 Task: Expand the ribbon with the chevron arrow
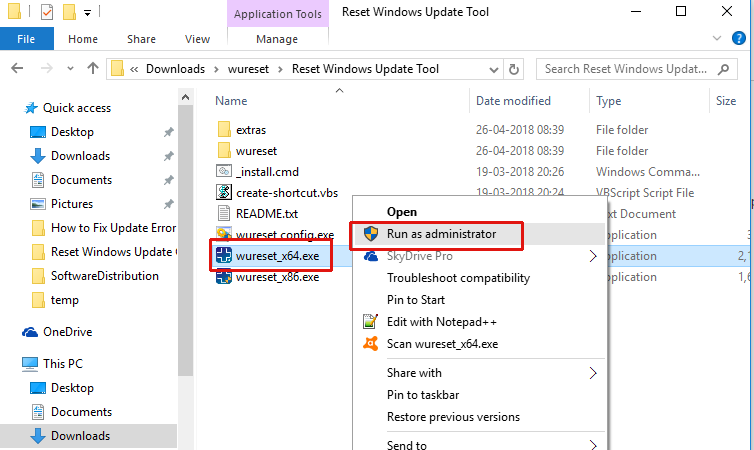pyautogui.click(x=716, y=38)
